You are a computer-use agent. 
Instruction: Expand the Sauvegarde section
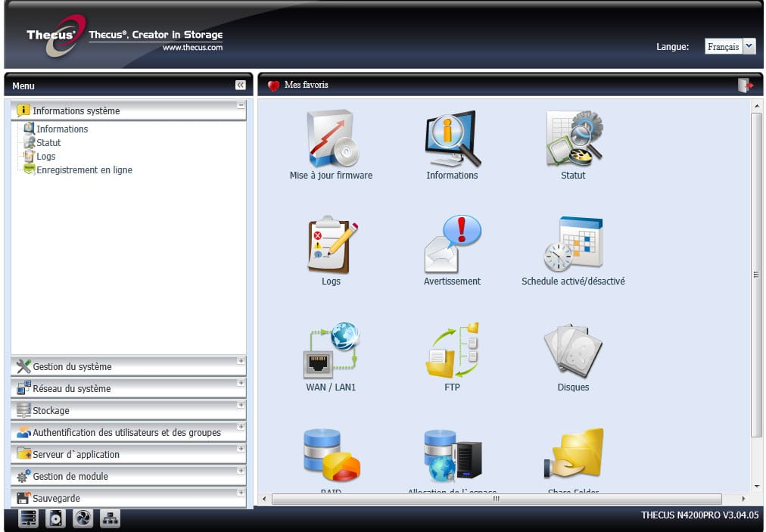click(241, 493)
